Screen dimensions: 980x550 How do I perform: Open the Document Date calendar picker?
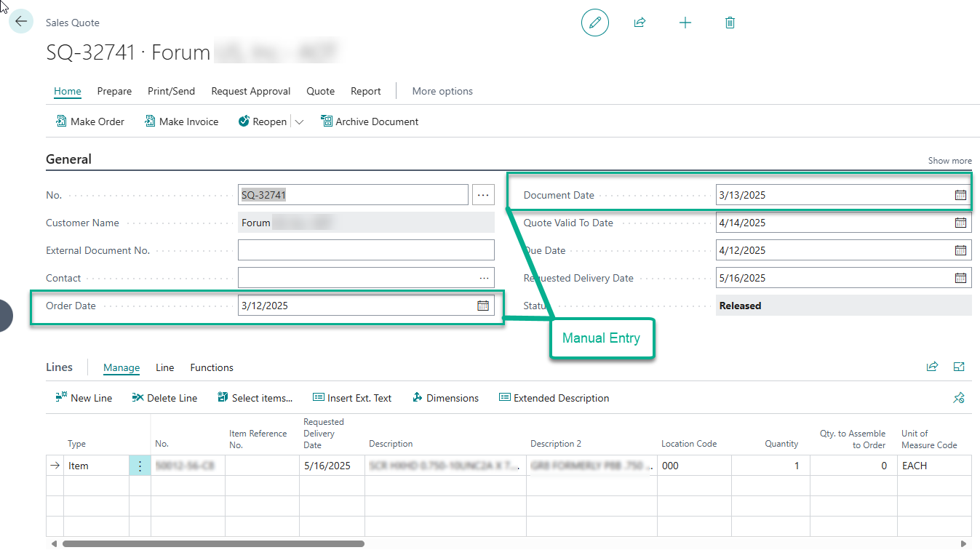(x=960, y=195)
